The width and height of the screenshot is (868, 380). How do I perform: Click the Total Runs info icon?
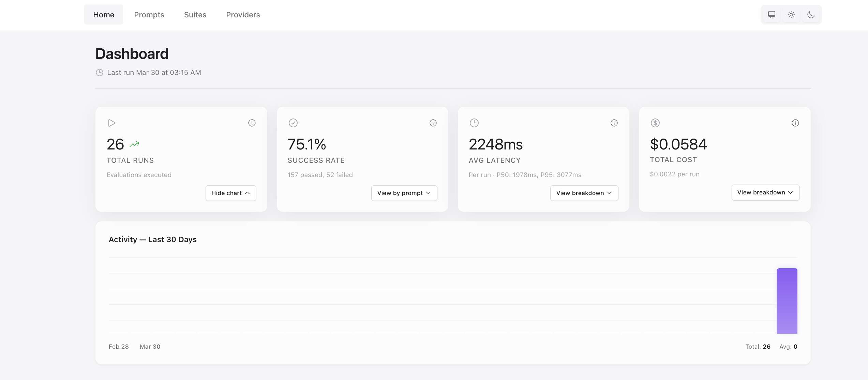click(x=252, y=123)
